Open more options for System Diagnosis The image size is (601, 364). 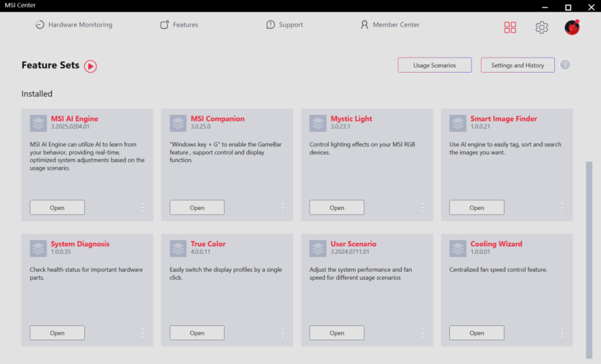[x=143, y=332]
